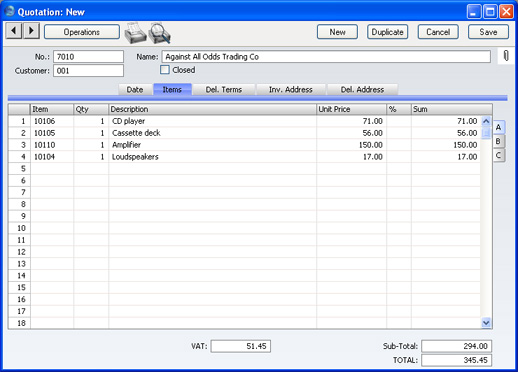Click the Customer field containing 001
Viewport: 518px width, 372px height.
click(x=89, y=71)
